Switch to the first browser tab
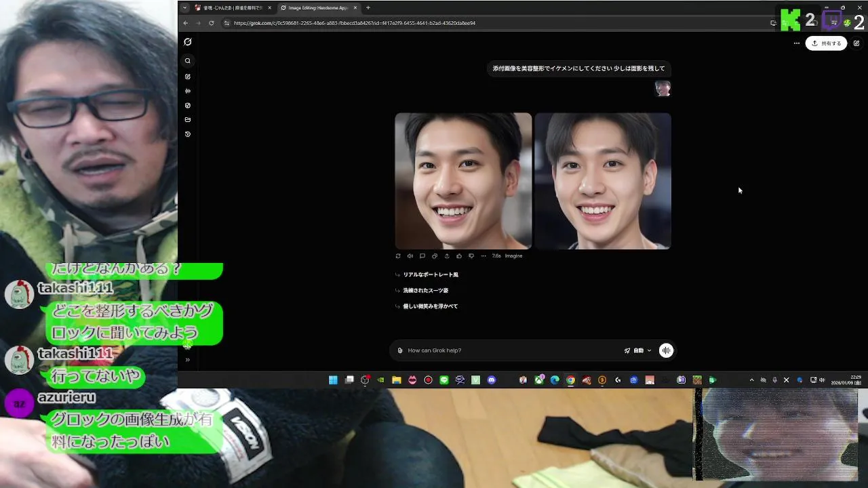This screenshot has height=488, width=868. coord(233,8)
